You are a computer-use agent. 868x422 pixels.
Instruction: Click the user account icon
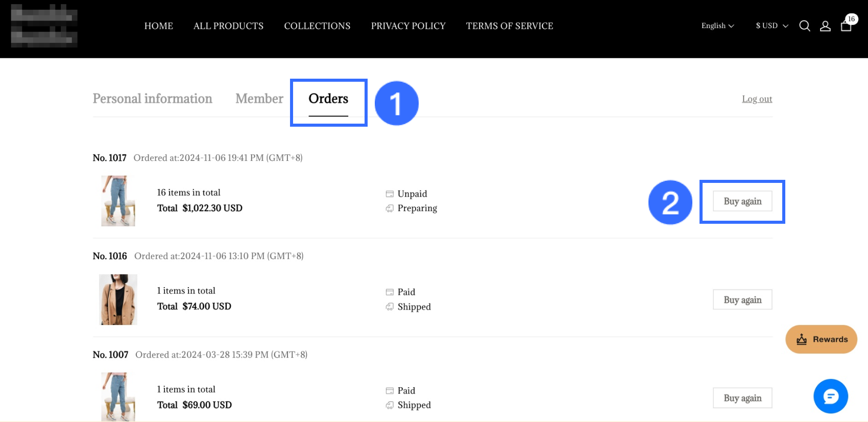point(825,26)
